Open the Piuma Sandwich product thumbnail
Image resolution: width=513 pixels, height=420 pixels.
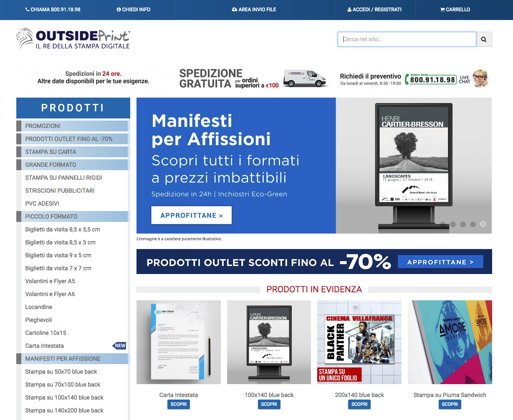450,342
